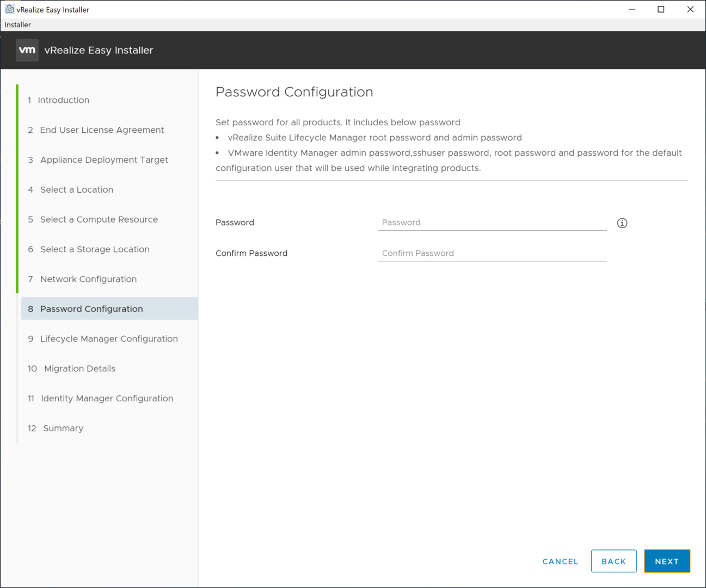The width and height of the screenshot is (706, 588).
Task: Click the installer app icon in title bar
Action: [x=9, y=9]
